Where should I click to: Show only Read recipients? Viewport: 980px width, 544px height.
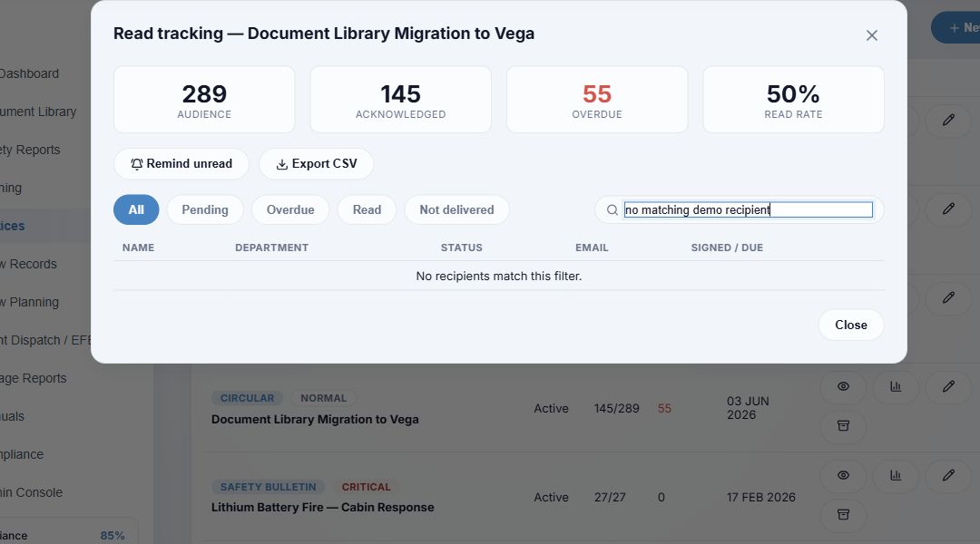click(x=367, y=209)
